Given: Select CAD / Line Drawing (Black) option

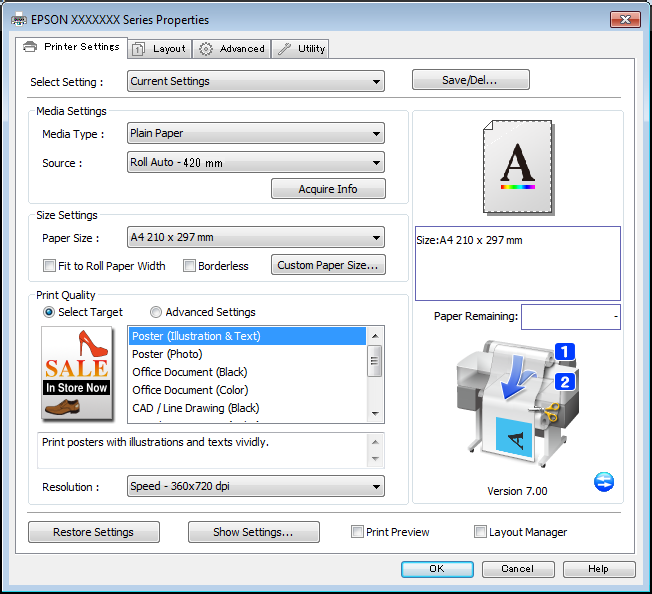Looking at the screenshot, I should (247, 408).
